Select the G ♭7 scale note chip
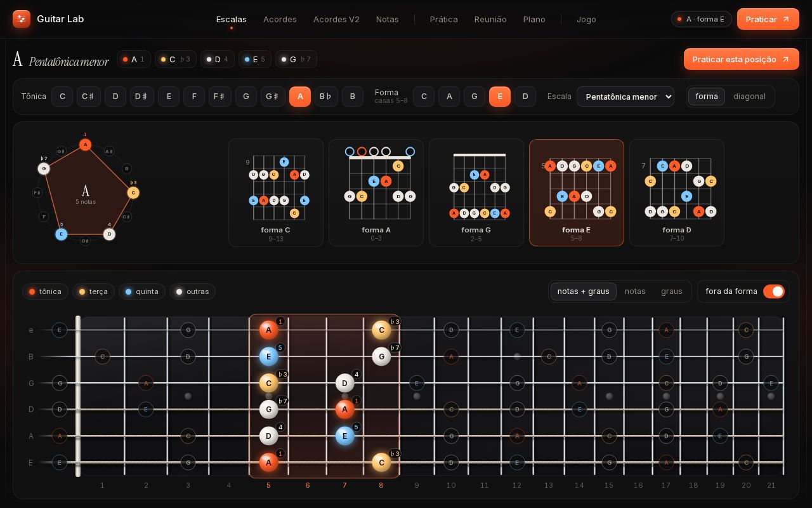Image resolution: width=812 pixels, height=508 pixels. pos(296,59)
